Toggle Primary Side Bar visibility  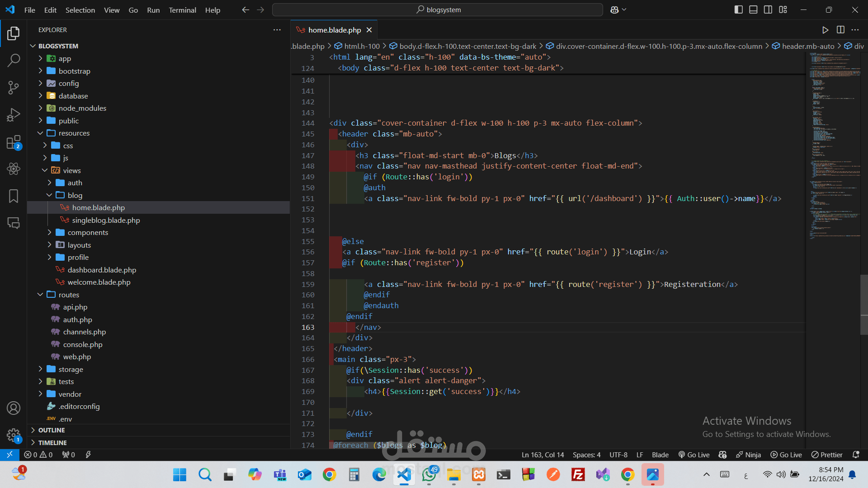(739, 10)
